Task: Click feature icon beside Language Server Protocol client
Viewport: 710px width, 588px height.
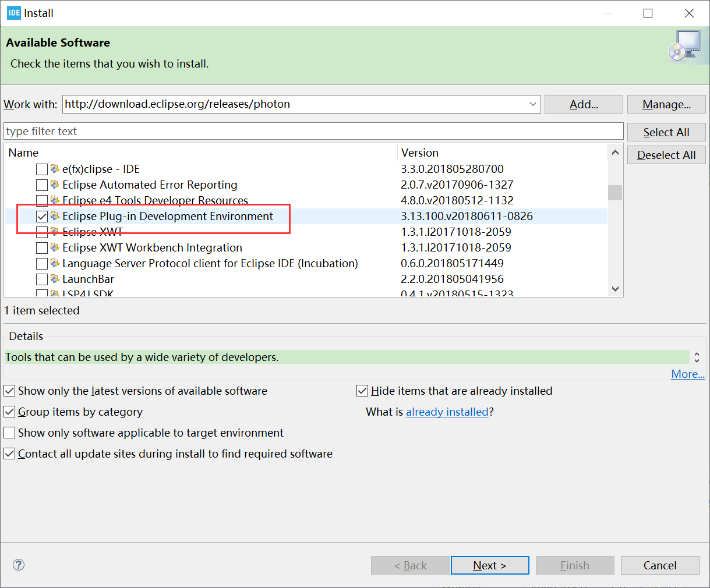Action: 55,263
